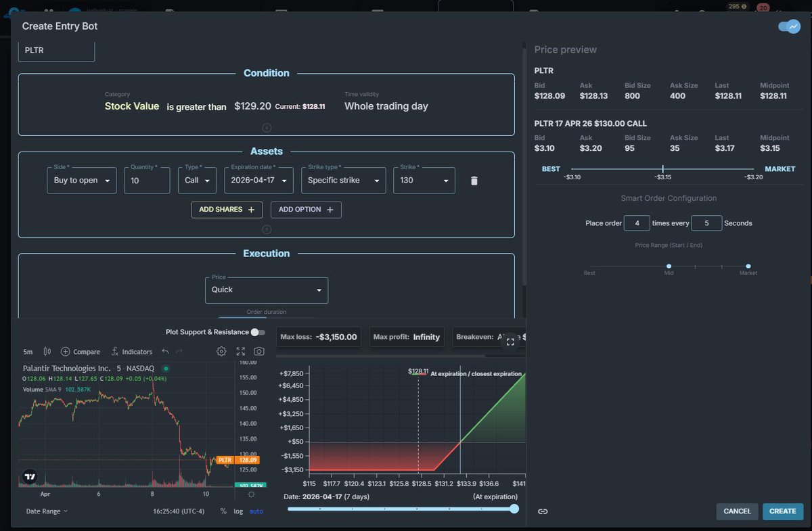Click the undo arrow on the chart

click(164, 351)
